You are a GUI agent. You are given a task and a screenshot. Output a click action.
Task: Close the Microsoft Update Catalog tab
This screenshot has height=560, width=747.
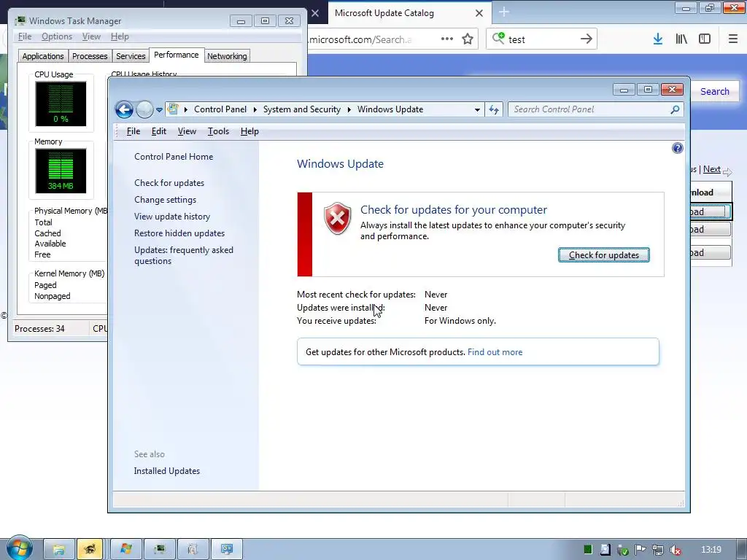(479, 13)
